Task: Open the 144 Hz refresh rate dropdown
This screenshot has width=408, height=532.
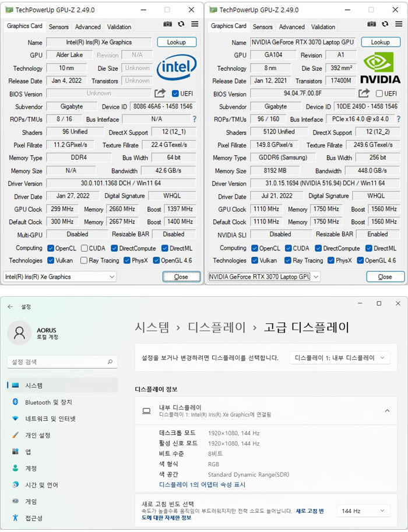Action: coord(363,510)
